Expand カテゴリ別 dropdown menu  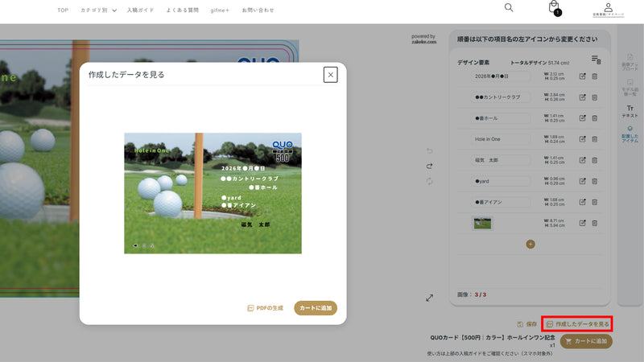coord(98,10)
